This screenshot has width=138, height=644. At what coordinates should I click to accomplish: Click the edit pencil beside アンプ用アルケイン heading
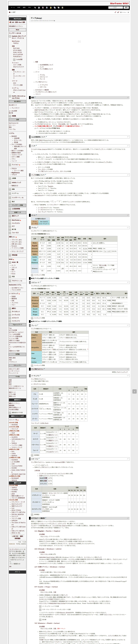[x=44, y=369]
